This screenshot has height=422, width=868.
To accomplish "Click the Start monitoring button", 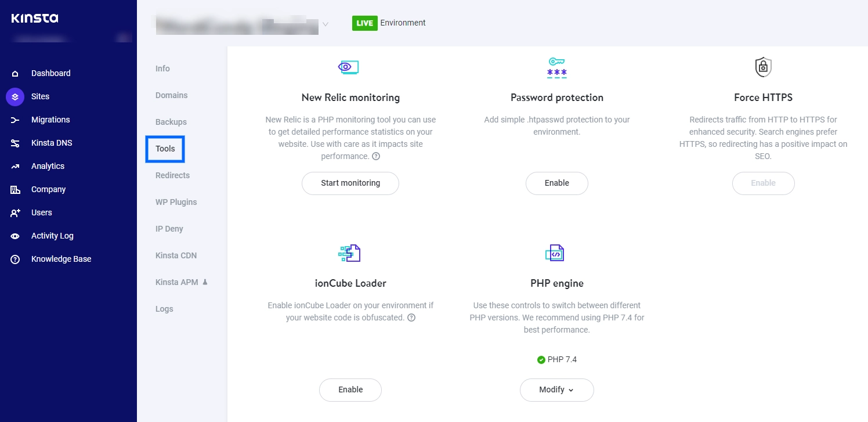I will click(350, 183).
